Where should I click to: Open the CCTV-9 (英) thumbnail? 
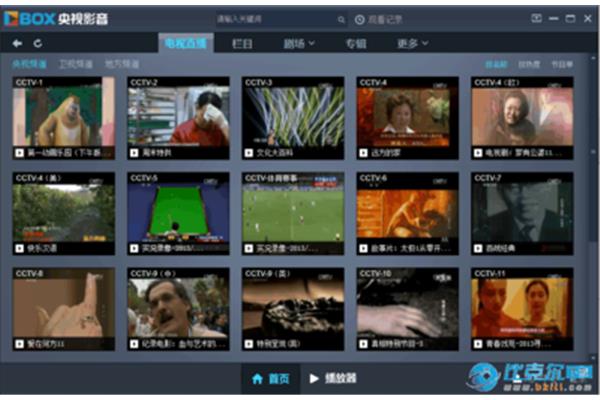tap(293, 309)
